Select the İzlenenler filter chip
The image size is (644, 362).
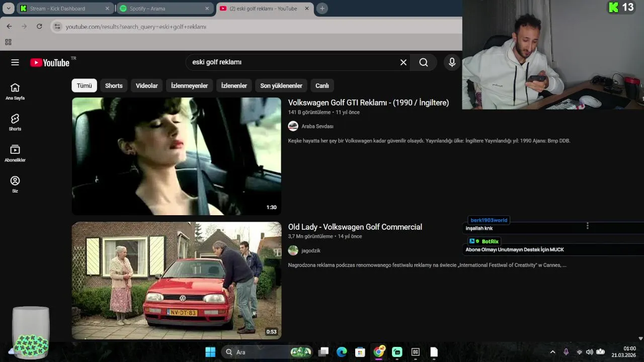[x=234, y=85]
